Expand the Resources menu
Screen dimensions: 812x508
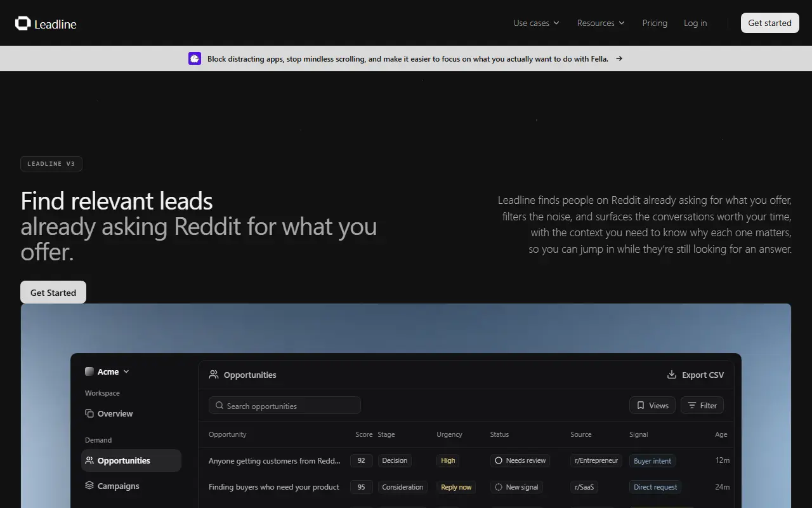click(x=601, y=23)
